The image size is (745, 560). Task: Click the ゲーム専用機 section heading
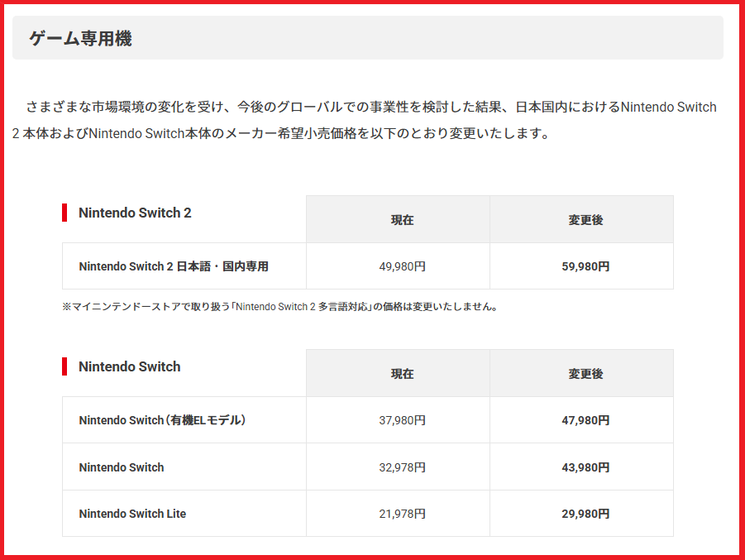[80, 38]
